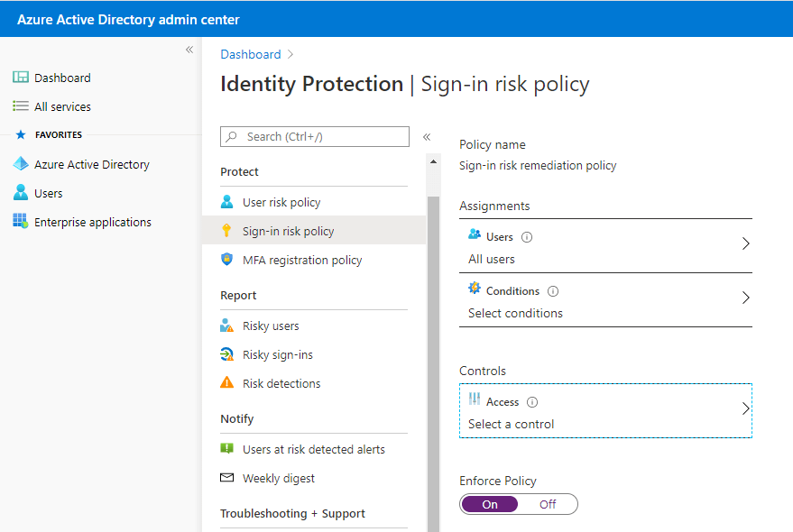This screenshot has width=793, height=532.
Task: Click the All services list icon
Action: coord(21,106)
